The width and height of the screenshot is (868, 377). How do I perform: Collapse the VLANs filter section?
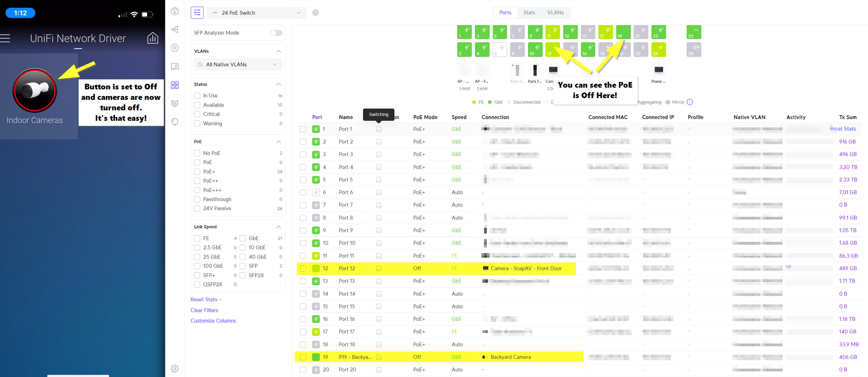click(x=278, y=51)
